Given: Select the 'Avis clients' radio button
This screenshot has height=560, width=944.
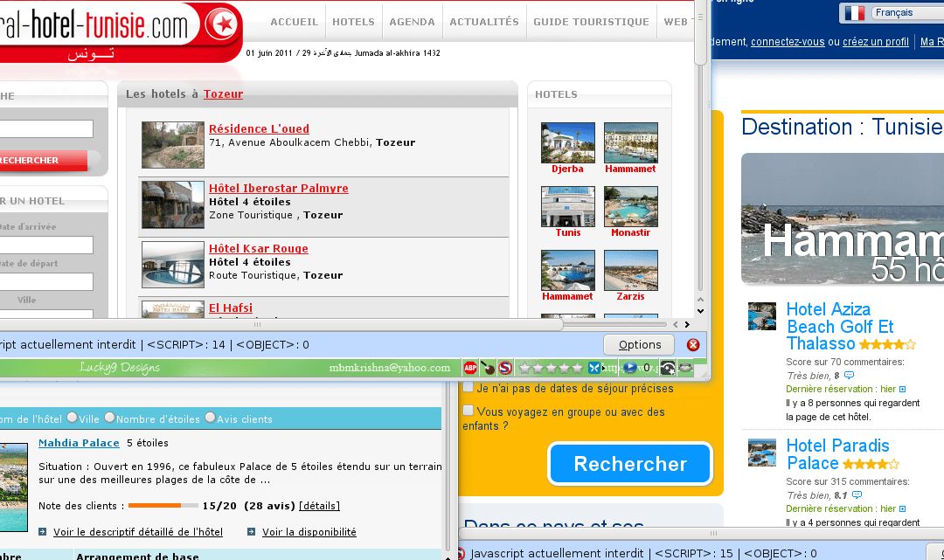Looking at the screenshot, I should [211, 418].
